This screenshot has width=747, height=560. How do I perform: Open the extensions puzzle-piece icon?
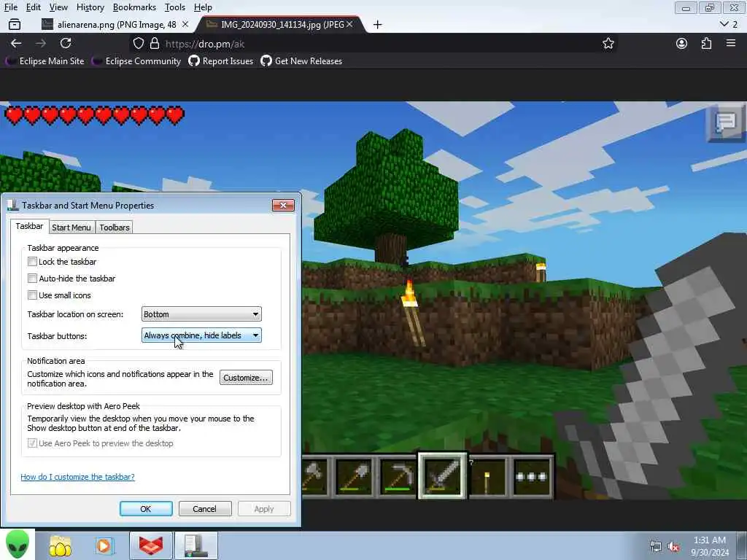[706, 43]
